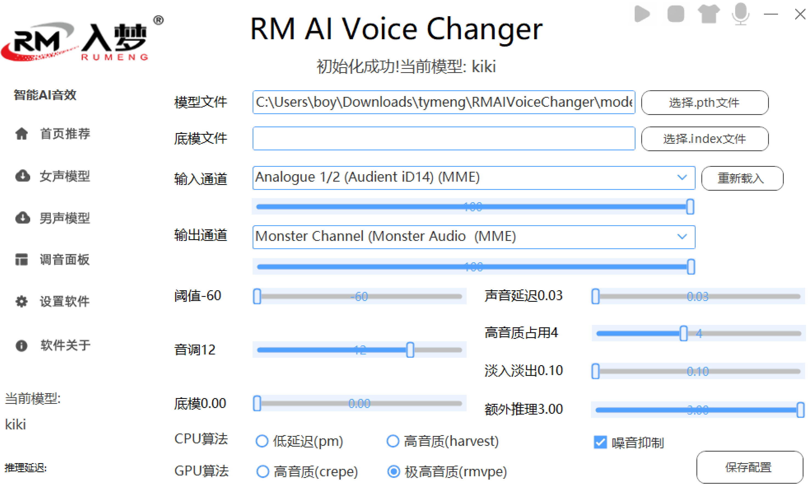Select the 低延迟(pm) radio option

262,441
